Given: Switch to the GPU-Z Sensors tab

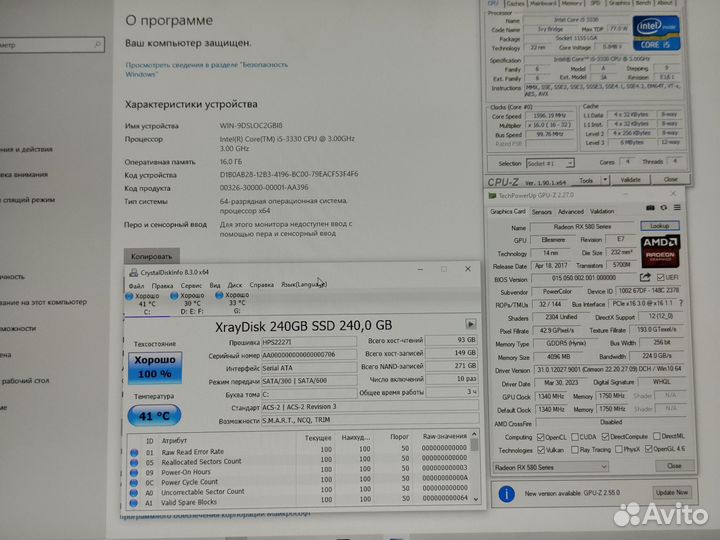Looking at the screenshot, I should [542, 212].
